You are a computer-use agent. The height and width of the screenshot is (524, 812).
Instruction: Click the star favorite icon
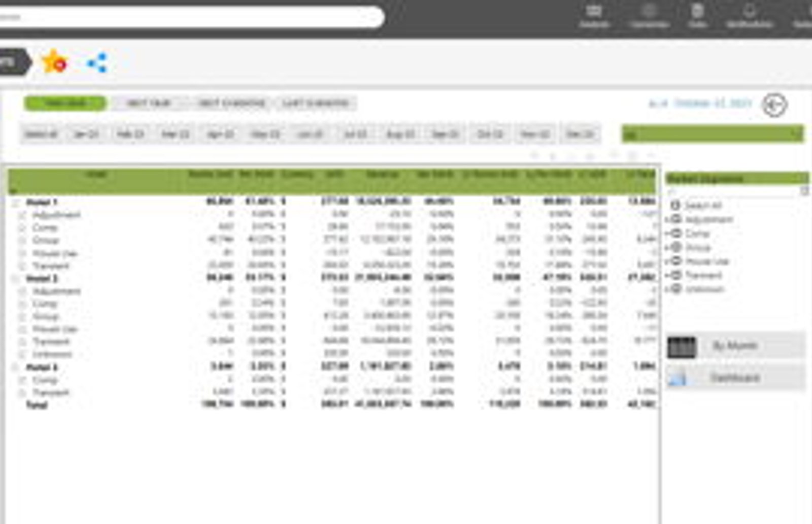(x=54, y=62)
